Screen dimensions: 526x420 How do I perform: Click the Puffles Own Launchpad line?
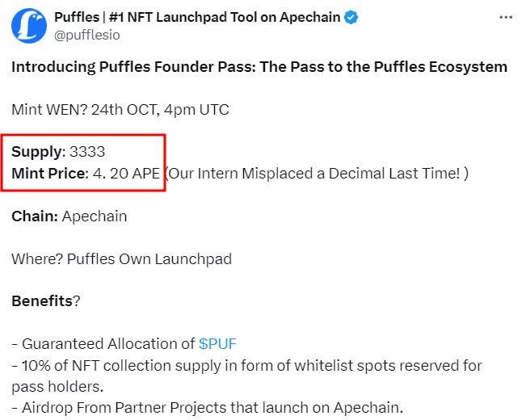121,259
